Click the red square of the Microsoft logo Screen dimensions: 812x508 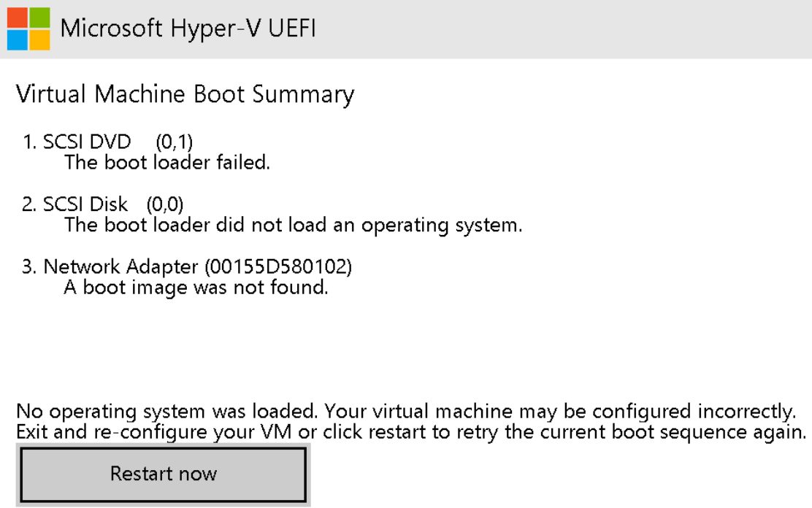pyautogui.click(x=17, y=18)
